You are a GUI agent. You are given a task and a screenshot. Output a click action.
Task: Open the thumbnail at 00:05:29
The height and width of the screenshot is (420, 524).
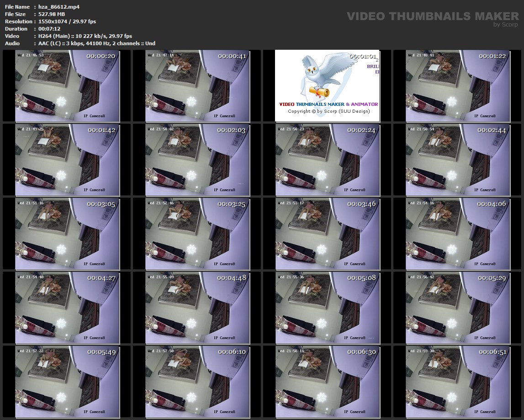458,308
